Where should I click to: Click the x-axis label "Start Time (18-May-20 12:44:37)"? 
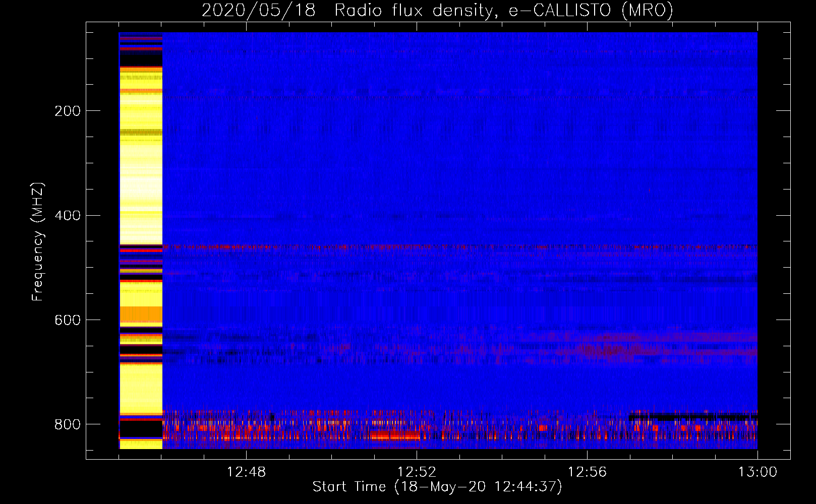[437, 487]
